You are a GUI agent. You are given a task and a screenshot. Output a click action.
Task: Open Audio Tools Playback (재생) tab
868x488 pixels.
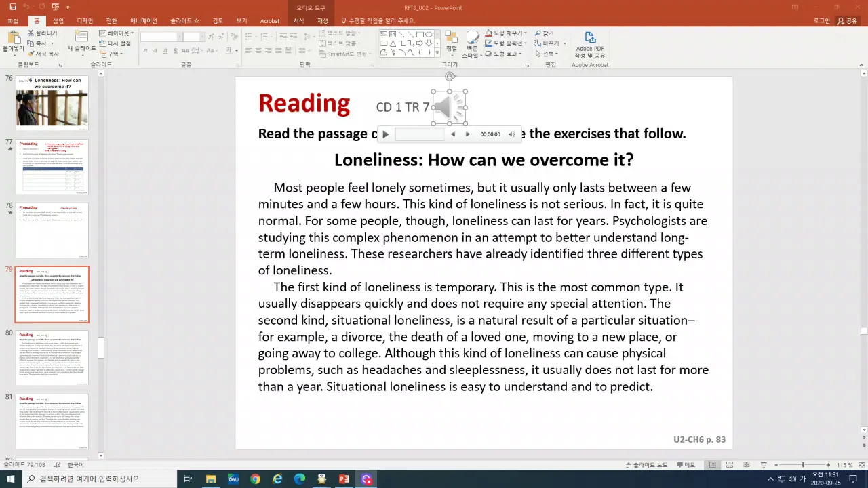[323, 21]
